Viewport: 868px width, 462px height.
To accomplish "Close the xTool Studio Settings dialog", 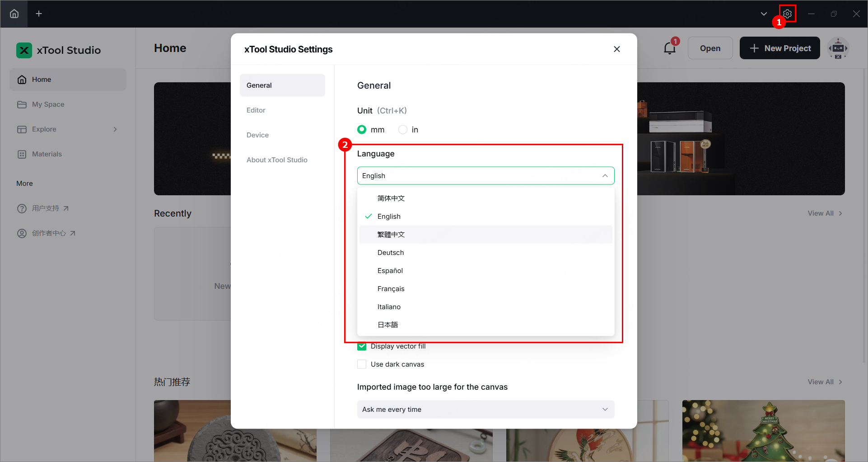I will click(616, 49).
